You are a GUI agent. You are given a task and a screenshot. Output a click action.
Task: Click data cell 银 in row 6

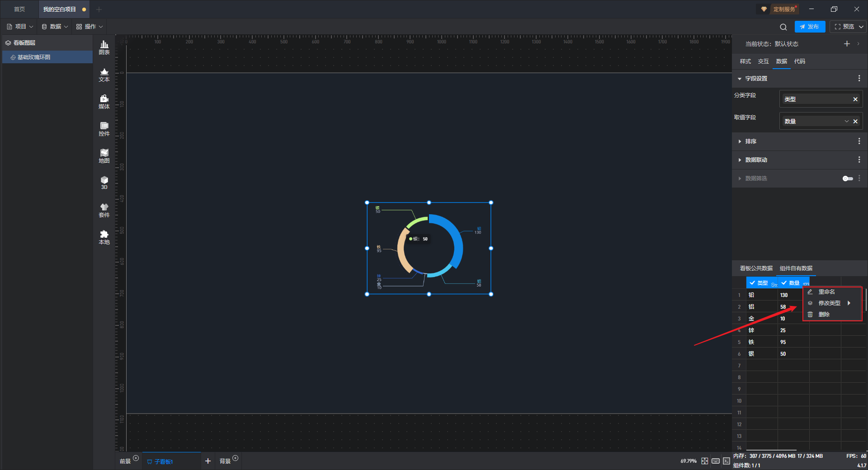point(762,354)
